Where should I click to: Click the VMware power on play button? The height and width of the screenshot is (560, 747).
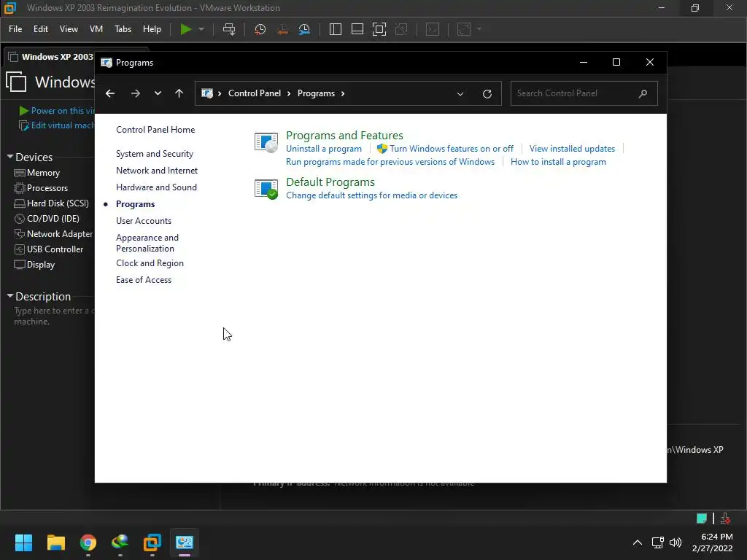[x=186, y=29]
